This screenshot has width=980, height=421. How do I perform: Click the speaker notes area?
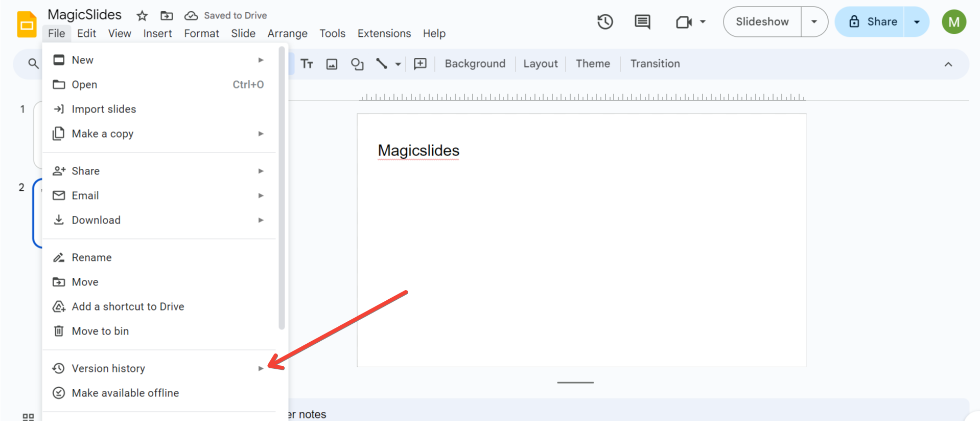(628, 411)
